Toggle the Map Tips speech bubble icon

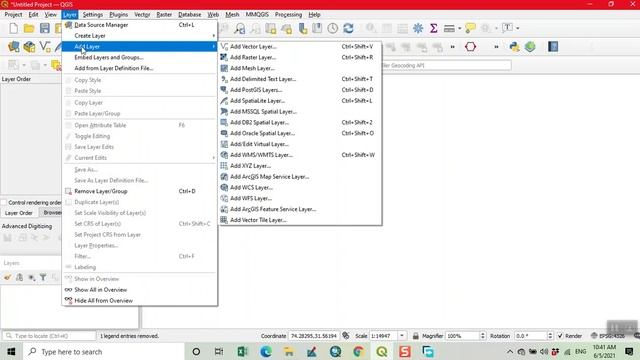470,28
